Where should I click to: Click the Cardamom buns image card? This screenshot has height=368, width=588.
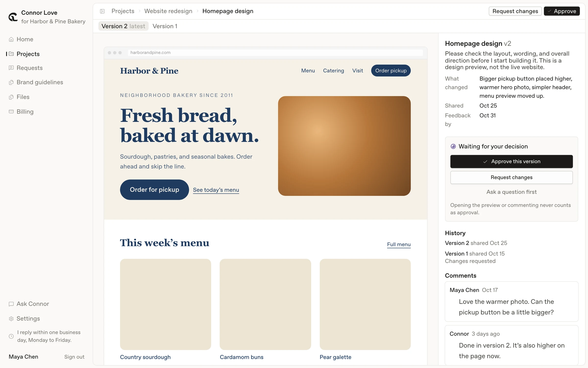[x=265, y=304]
